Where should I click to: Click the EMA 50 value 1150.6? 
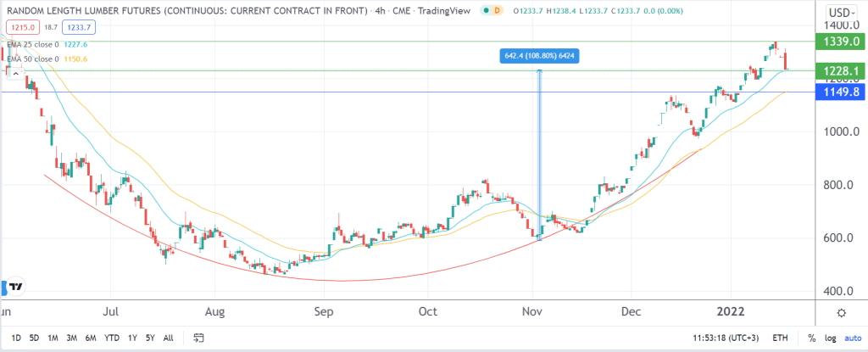click(75, 59)
